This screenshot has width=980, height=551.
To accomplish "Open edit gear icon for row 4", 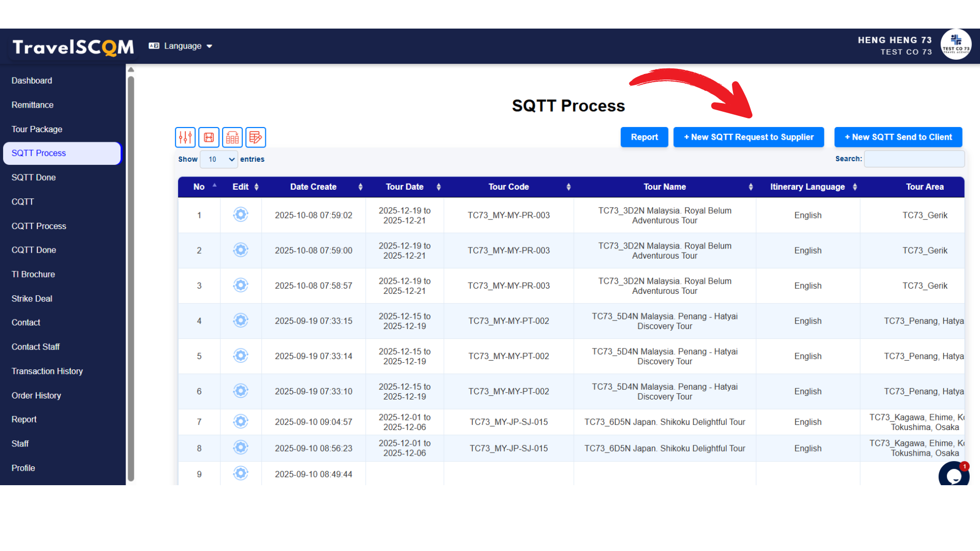I will point(240,320).
